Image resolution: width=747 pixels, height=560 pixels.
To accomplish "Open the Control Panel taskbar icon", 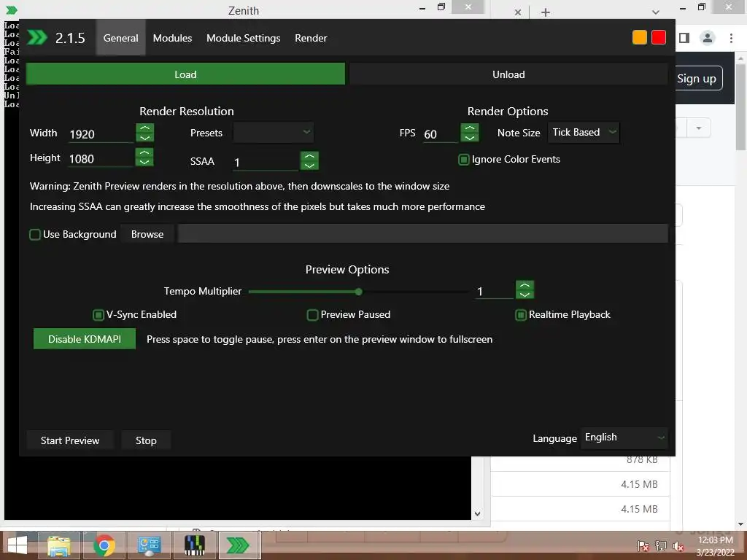I will (x=149, y=545).
